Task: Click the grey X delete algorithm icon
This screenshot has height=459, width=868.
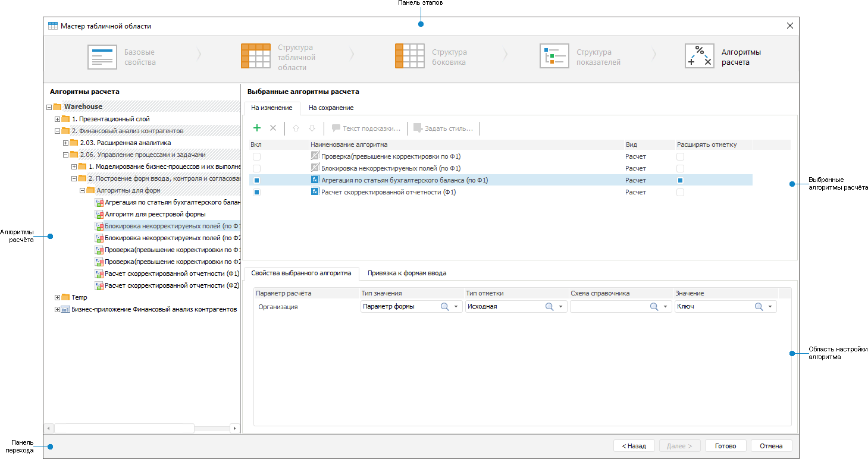Action: click(x=273, y=128)
